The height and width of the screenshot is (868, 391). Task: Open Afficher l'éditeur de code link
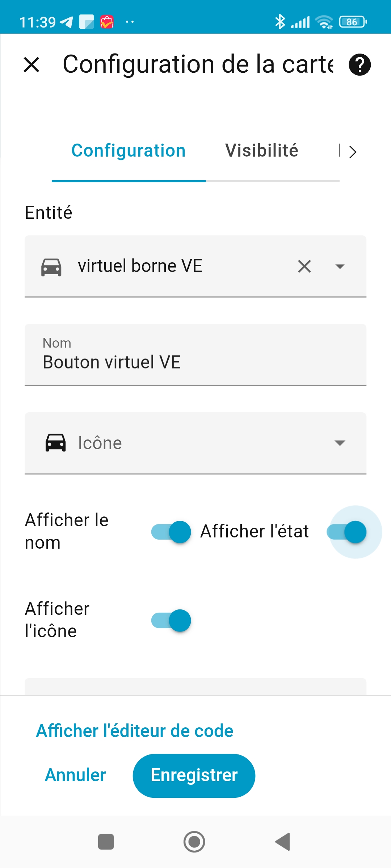click(135, 731)
